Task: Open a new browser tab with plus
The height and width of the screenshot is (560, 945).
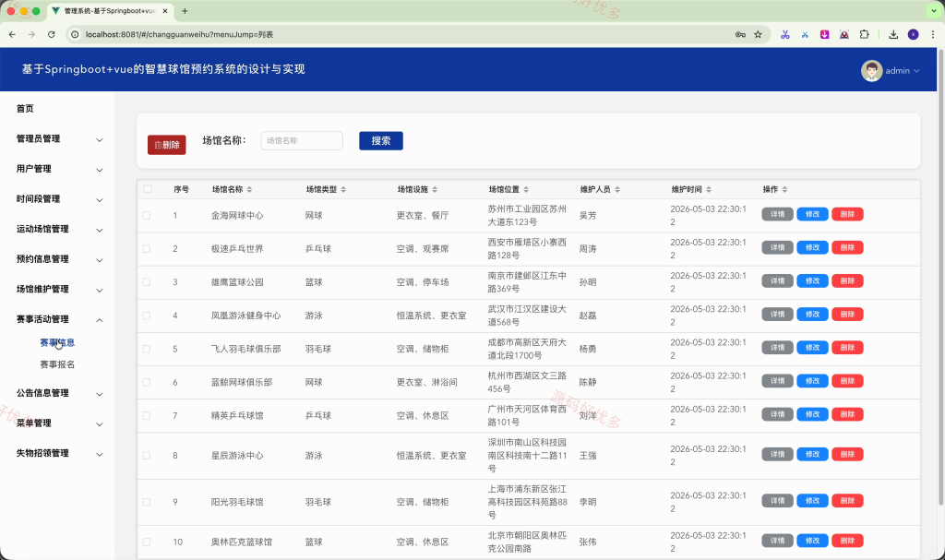Action: 185,11
